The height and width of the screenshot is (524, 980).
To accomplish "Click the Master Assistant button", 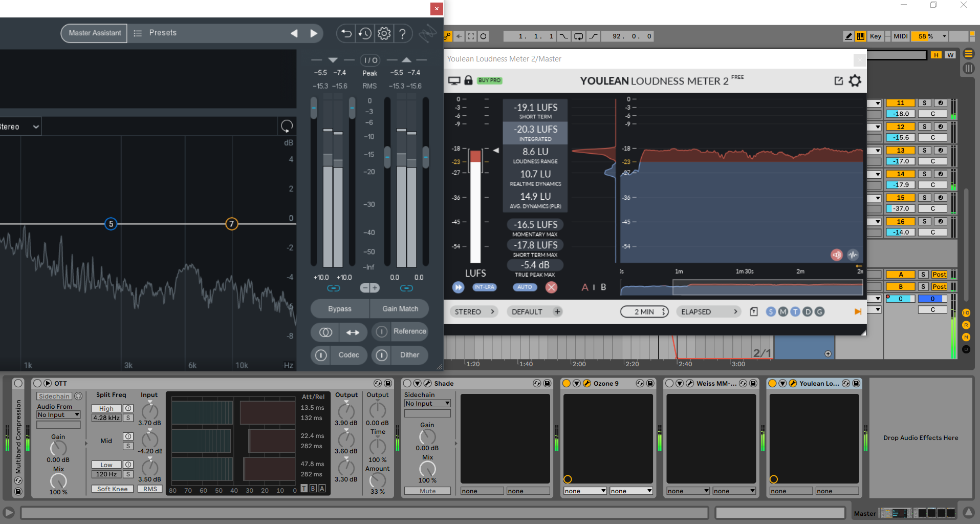I will [95, 33].
